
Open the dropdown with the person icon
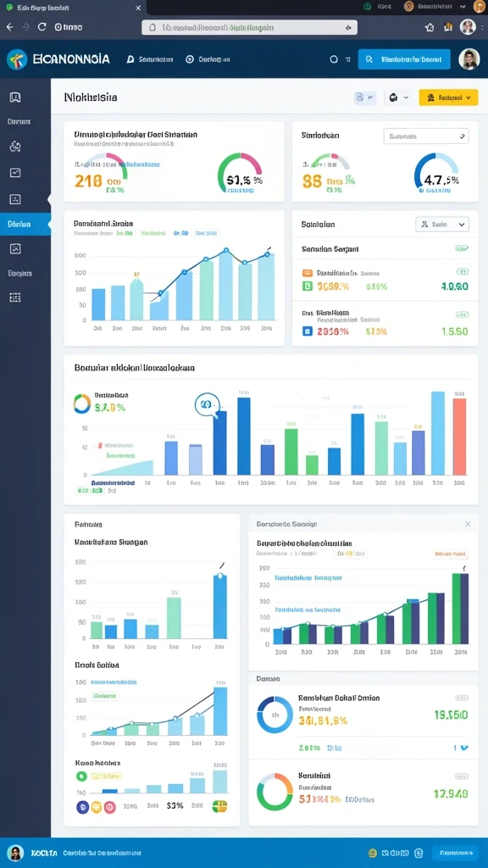click(x=442, y=224)
